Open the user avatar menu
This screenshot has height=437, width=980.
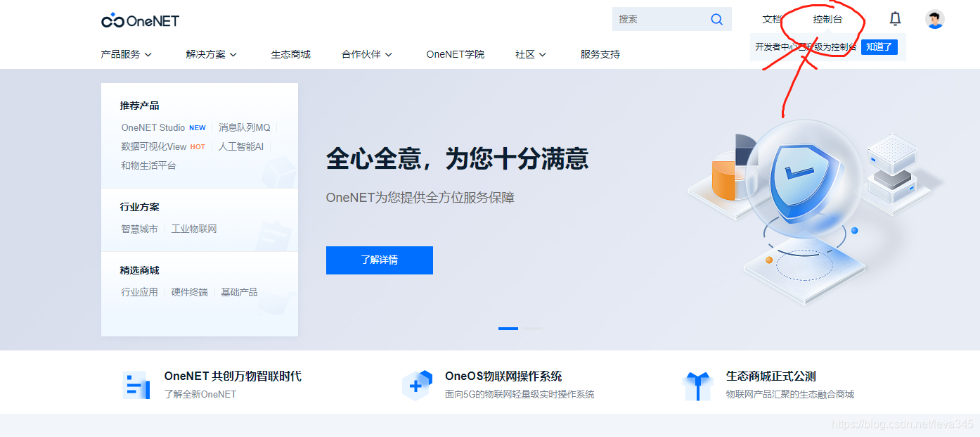[934, 19]
